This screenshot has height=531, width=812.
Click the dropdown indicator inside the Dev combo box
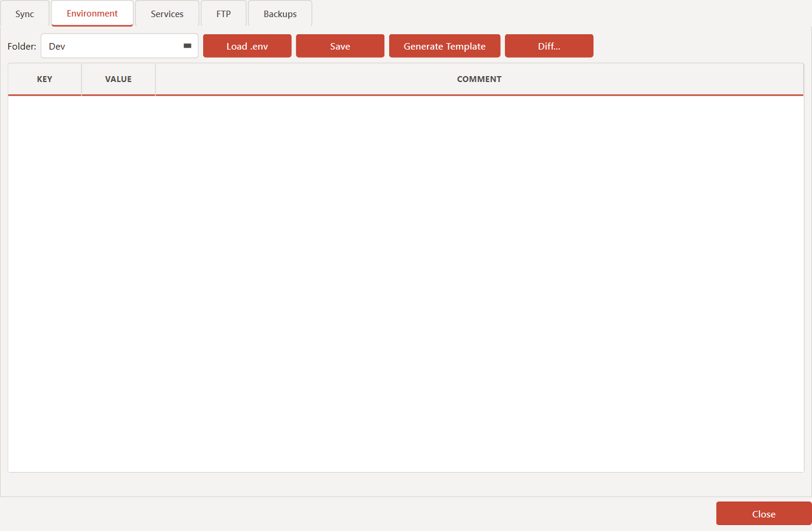point(188,45)
